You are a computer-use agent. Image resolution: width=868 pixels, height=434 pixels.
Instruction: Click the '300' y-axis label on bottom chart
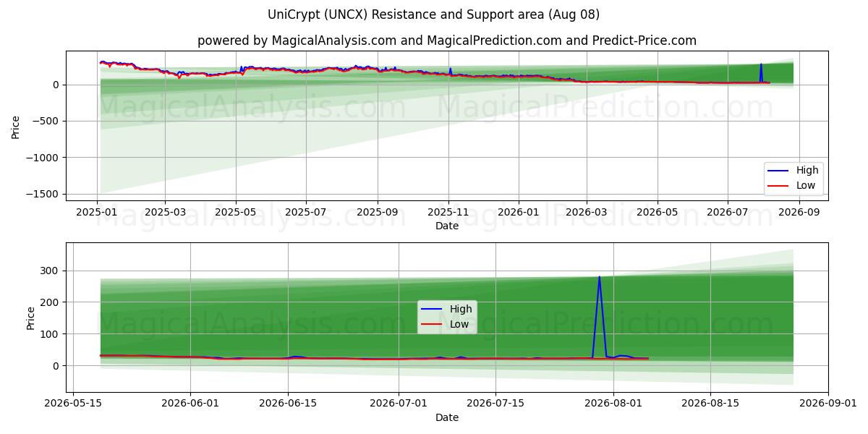point(51,271)
